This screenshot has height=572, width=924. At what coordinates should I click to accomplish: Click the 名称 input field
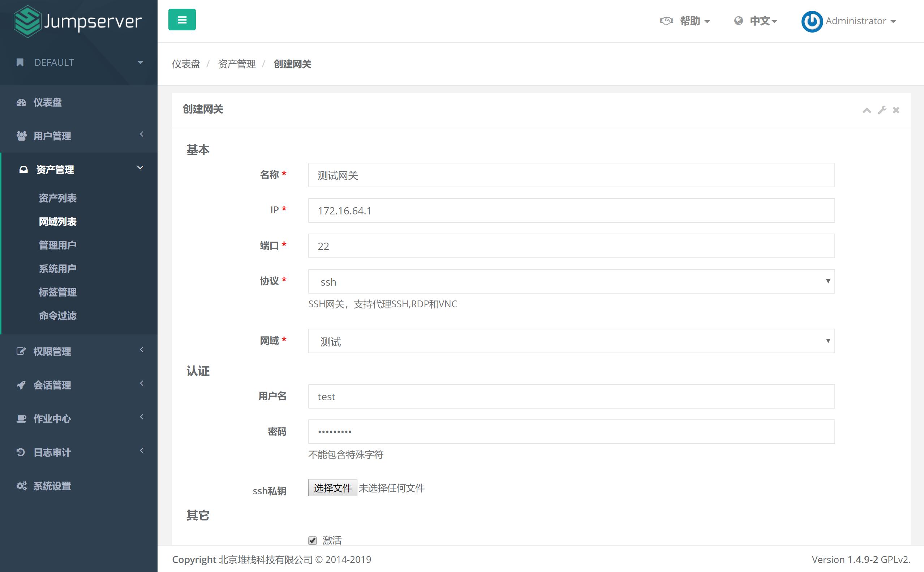[571, 175]
